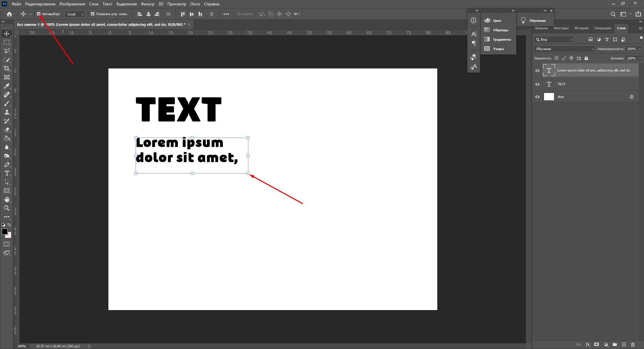Select the Horizontal Type tool

pyautogui.click(x=7, y=173)
